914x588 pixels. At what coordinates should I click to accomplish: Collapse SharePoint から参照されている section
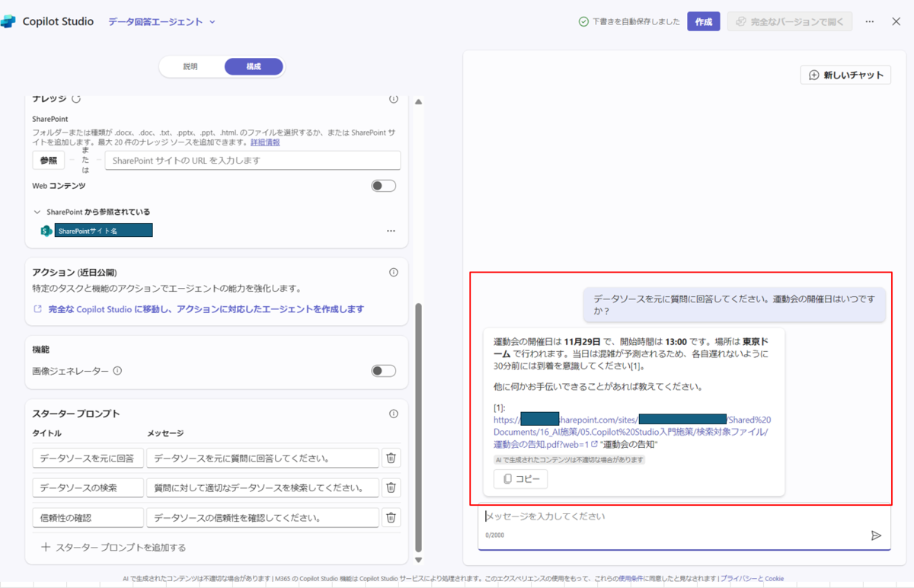37,212
